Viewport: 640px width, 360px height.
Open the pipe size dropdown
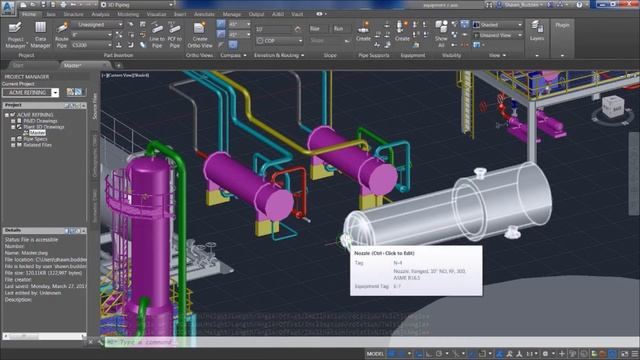(x=92, y=35)
